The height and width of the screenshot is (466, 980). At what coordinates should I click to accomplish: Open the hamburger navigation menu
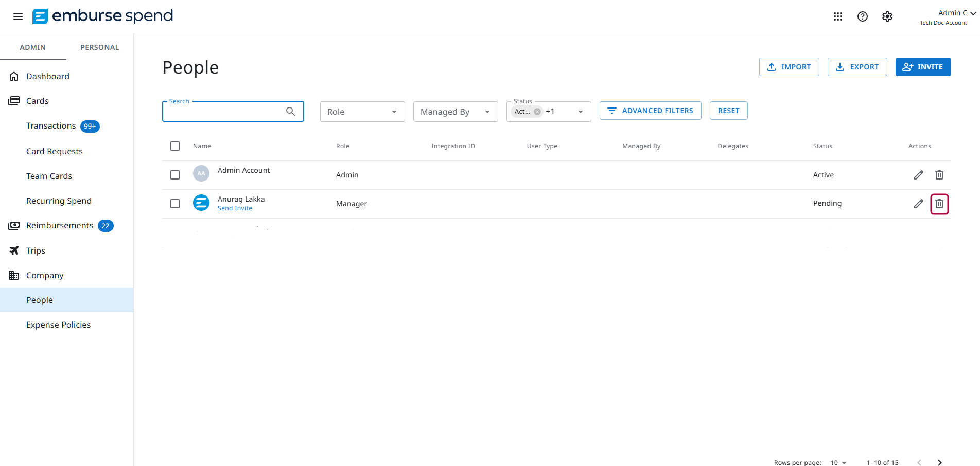pyautogui.click(x=18, y=16)
